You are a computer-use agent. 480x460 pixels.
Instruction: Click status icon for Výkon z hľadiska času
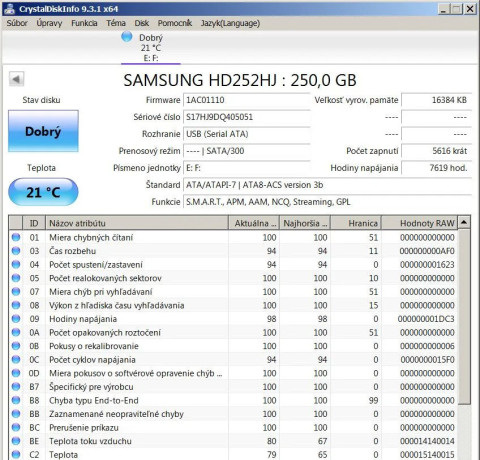tap(16, 305)
